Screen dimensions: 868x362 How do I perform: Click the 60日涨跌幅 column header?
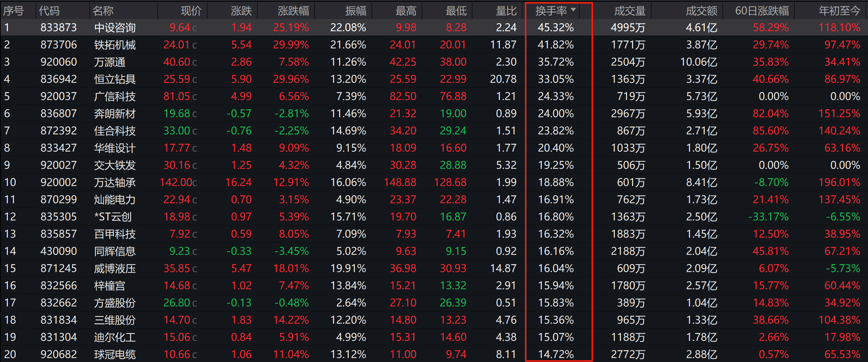tap(762, 11)
